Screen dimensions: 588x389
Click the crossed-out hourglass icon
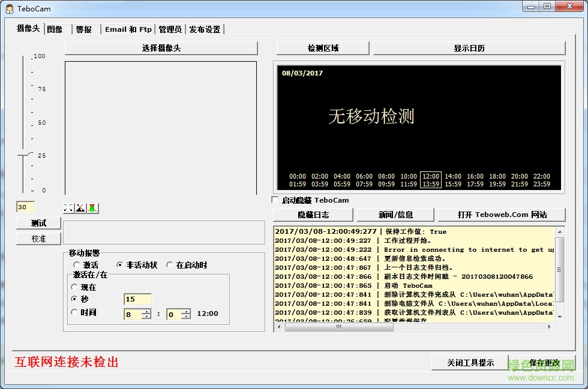coord(92,207)
